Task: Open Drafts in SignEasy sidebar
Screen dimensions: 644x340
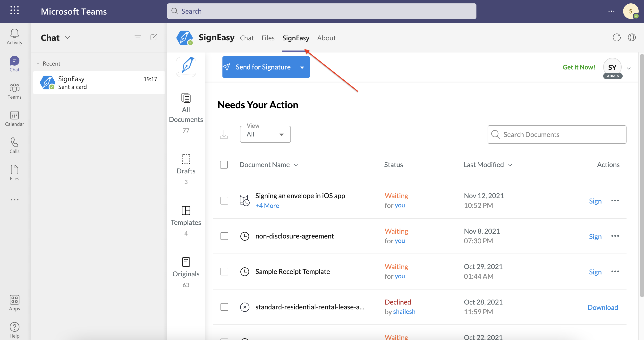Action: pyautogui.click(x=186, y=170)
